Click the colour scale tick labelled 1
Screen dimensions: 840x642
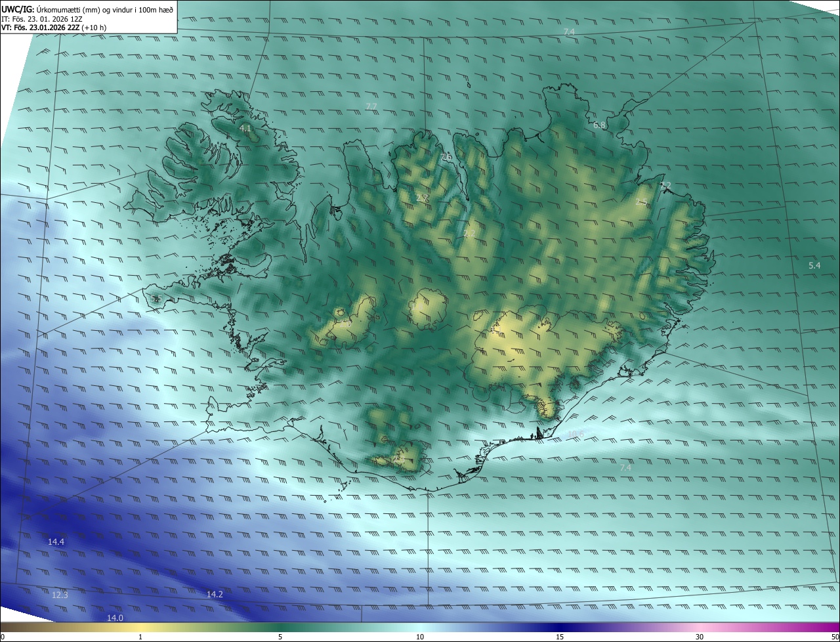coord(140,637)
